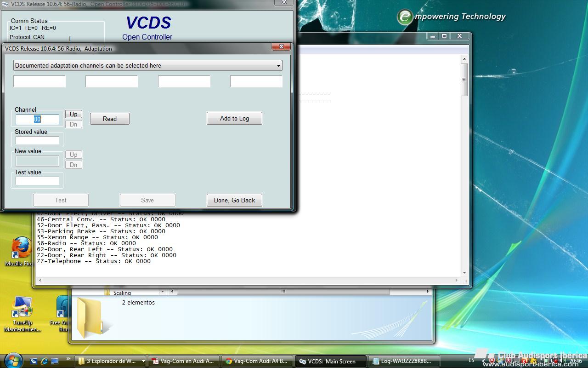Expand the quick launch overflow chevron
Viewport: 588px width, 368px height.
(x=68, y=359)
